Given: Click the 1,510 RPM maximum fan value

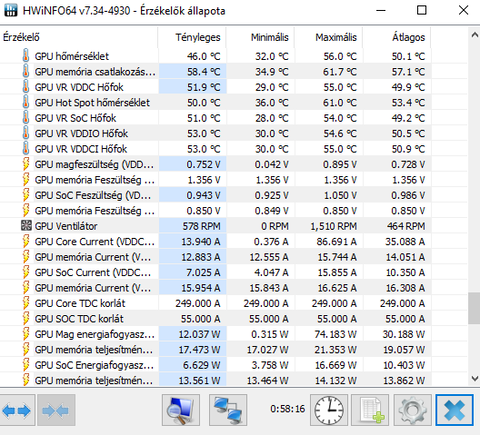Looking at the screenshot, I should pyautogui.click(x=334, y=226).
